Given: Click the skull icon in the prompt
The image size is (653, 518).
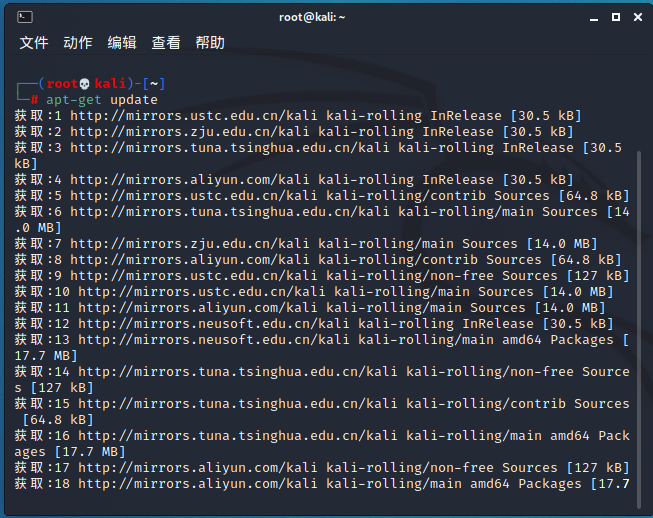Looking at the screenshot, I should [85, 84].
